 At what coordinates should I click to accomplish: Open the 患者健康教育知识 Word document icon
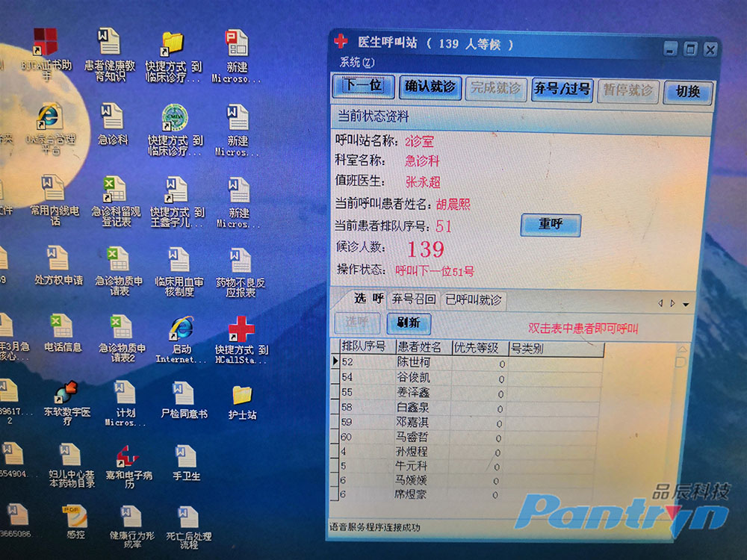[109, 56]
